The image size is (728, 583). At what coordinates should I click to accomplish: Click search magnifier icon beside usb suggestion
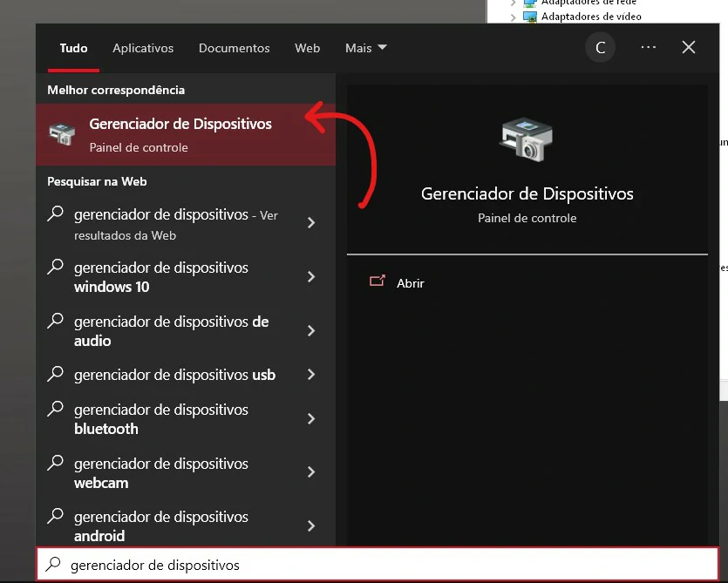point(55,373)
